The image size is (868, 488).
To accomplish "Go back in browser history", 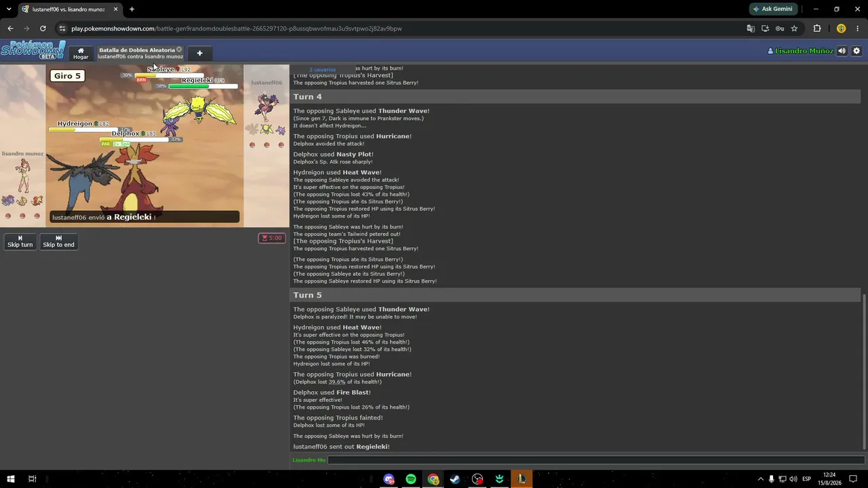I will click(x=10, y=28).
